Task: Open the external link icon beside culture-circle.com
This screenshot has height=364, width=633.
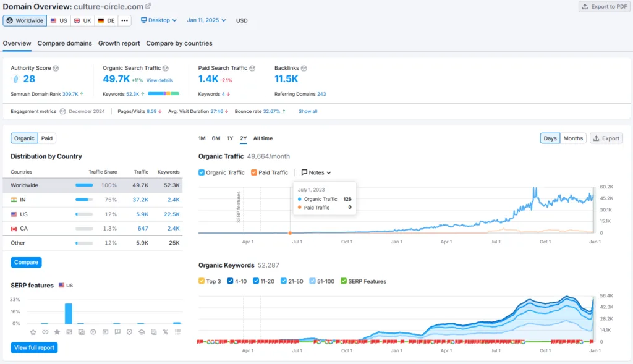Action: coord(148,6)
